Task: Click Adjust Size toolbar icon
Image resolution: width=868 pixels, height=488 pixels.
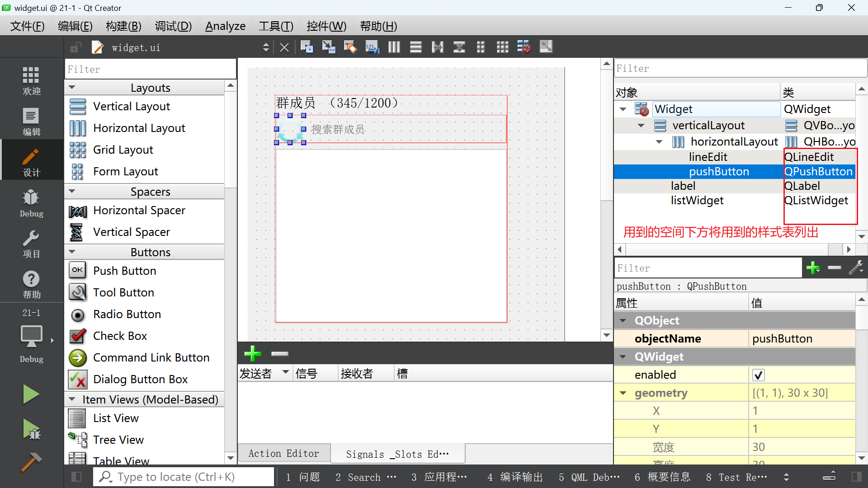Action: point(546,47)
